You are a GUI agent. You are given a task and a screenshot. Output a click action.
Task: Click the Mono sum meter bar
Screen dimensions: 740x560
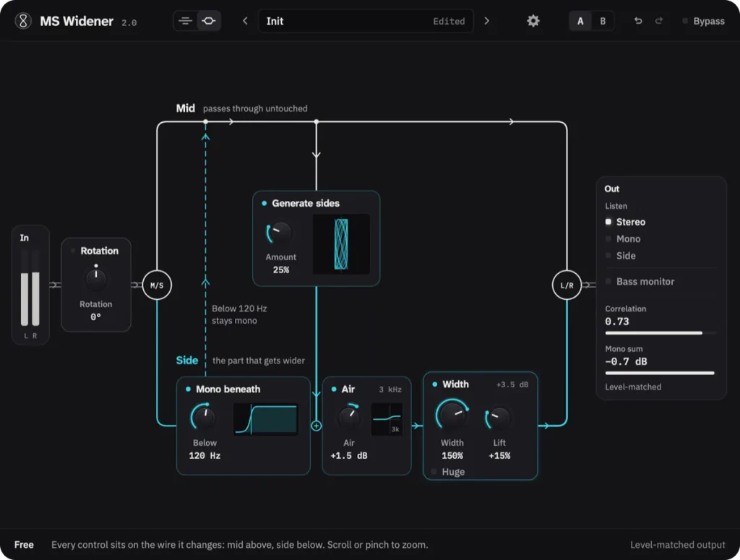(660, 373)
